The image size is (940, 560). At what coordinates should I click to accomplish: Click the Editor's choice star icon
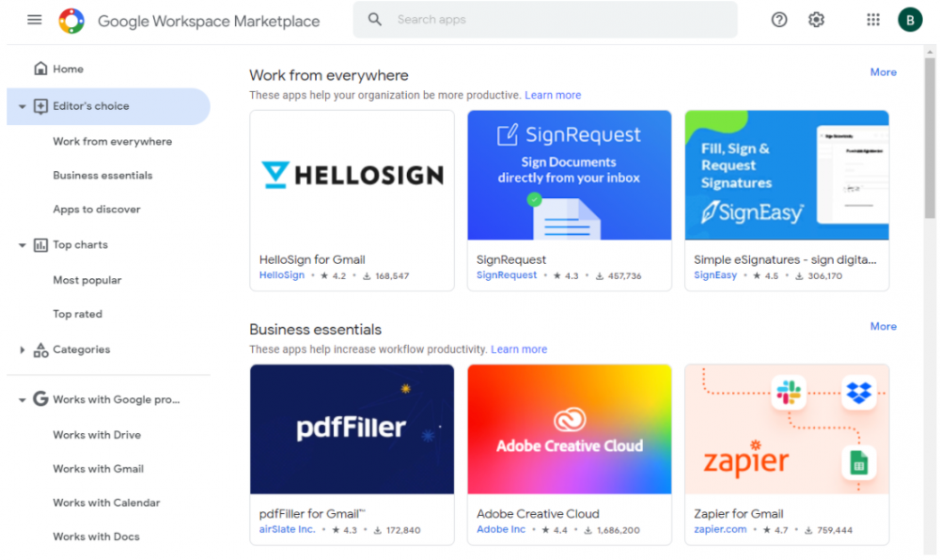40,106
